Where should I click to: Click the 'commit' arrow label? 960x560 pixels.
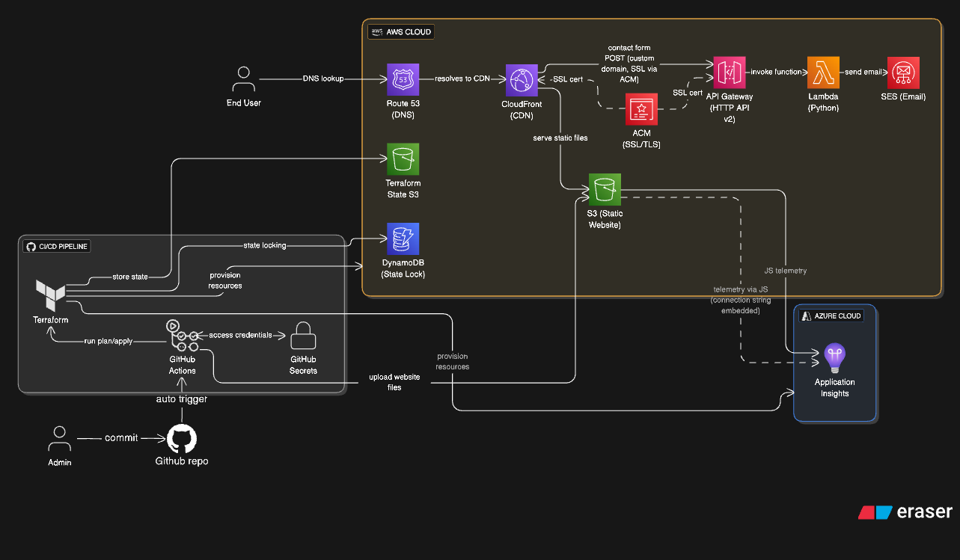point(121,437)
